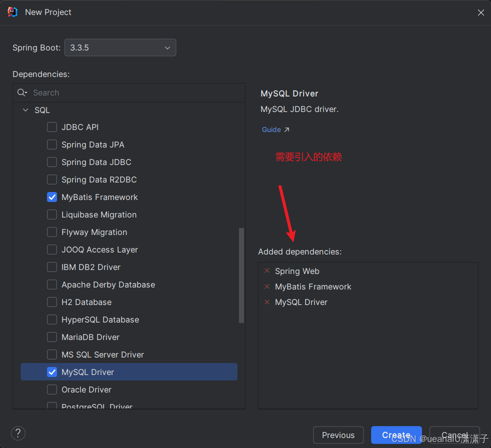Click the Create button
The image size is (491, 448).
click(x=396, y=435)
